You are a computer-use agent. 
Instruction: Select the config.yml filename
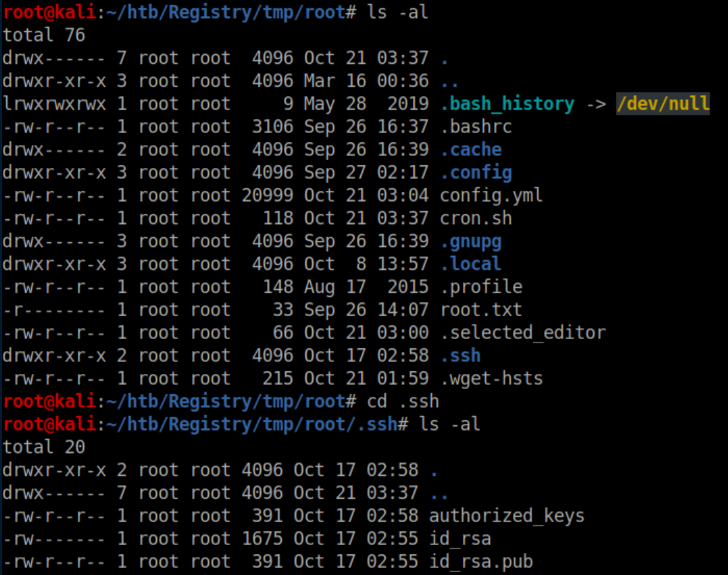click(x=491, y=196)
